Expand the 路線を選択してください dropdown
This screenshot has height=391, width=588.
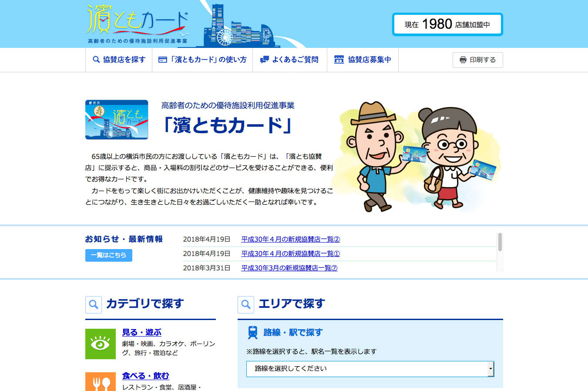(x=370, y=369)
